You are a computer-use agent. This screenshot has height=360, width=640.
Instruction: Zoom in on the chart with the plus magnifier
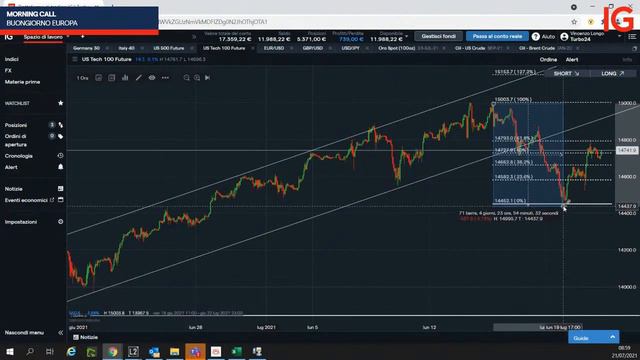click(197, 78)
